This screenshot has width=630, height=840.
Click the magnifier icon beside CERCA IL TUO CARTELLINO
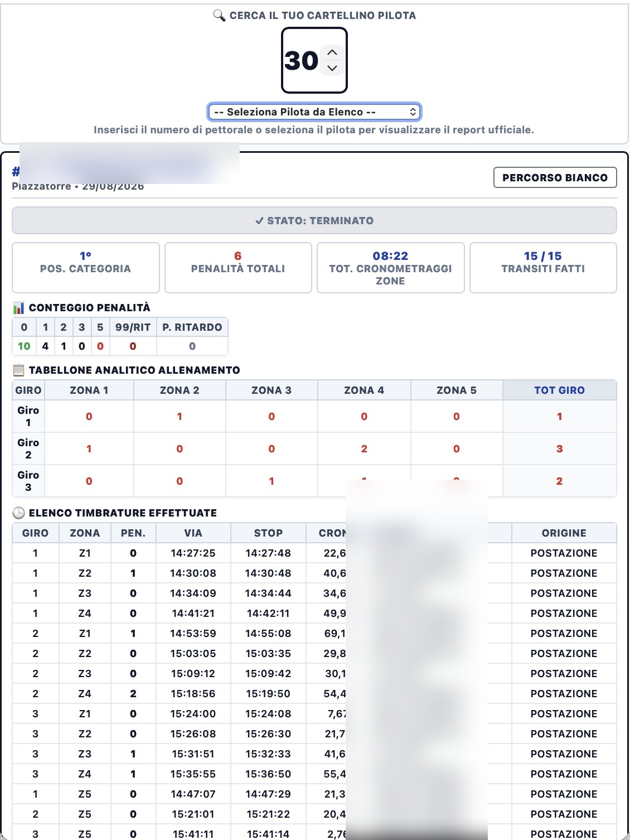tap(219, 16)
